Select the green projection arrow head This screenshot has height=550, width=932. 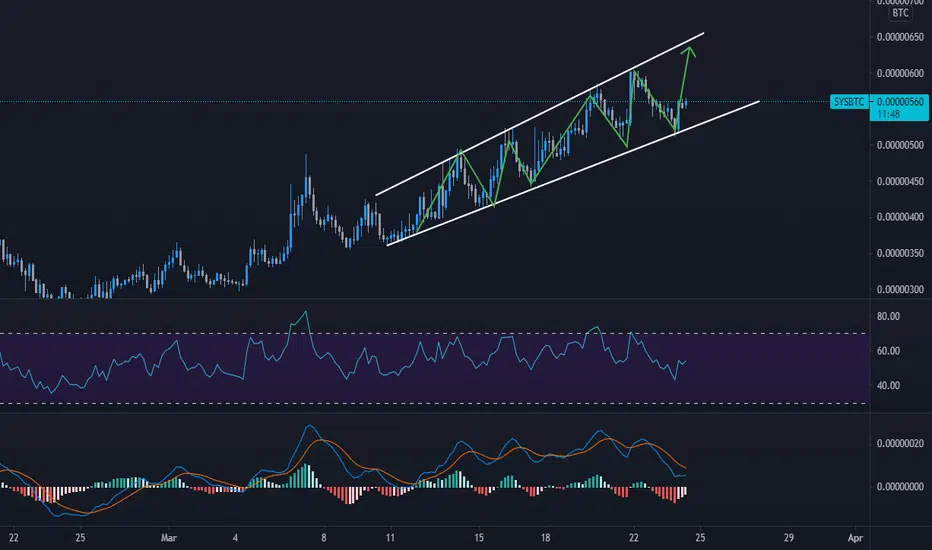coord(689,51)
